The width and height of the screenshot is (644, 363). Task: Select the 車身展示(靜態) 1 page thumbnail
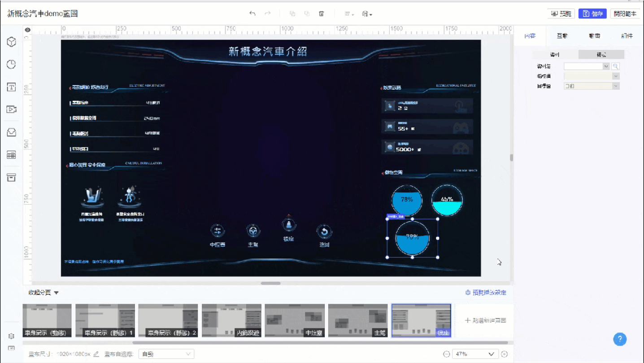[105, 320]
